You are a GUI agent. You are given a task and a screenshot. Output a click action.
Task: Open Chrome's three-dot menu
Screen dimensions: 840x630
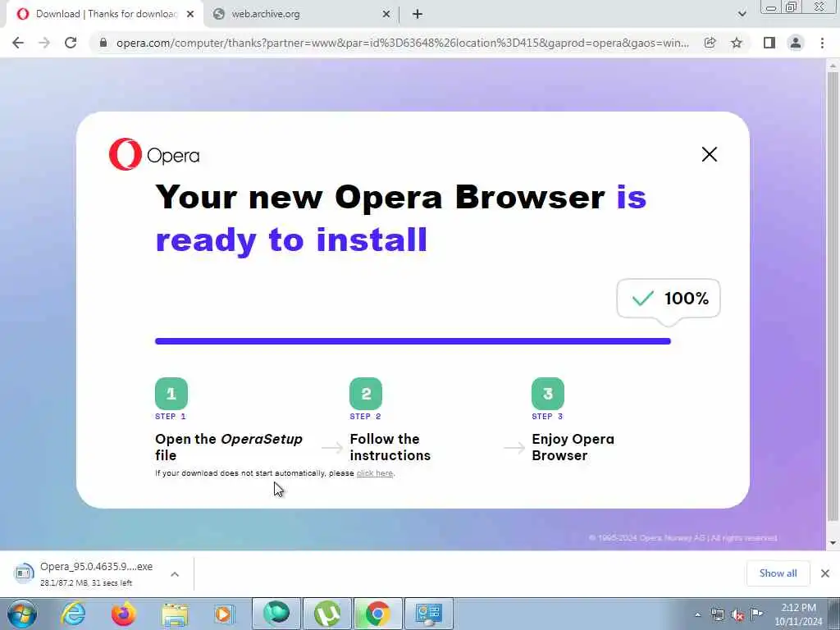[822, 43]
